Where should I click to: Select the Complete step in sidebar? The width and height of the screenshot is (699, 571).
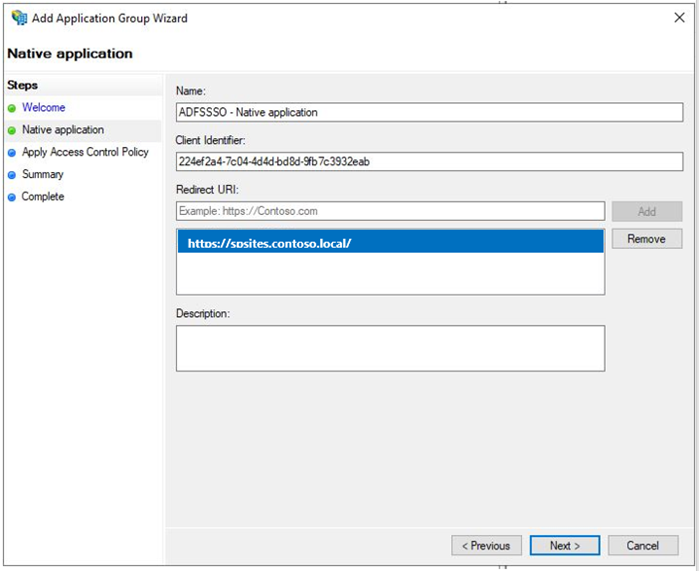pyautogui.click(x=43, y=197)
